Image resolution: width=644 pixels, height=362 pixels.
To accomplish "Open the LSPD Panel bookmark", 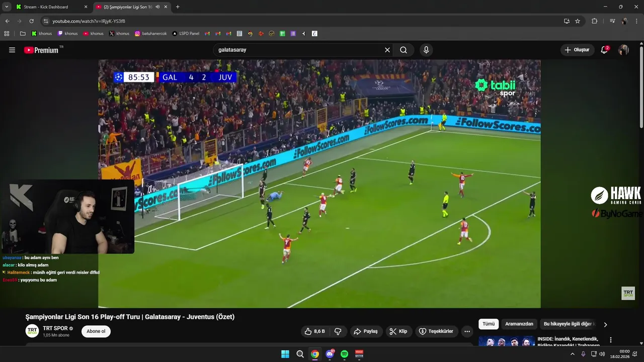I will pos(186,34).
